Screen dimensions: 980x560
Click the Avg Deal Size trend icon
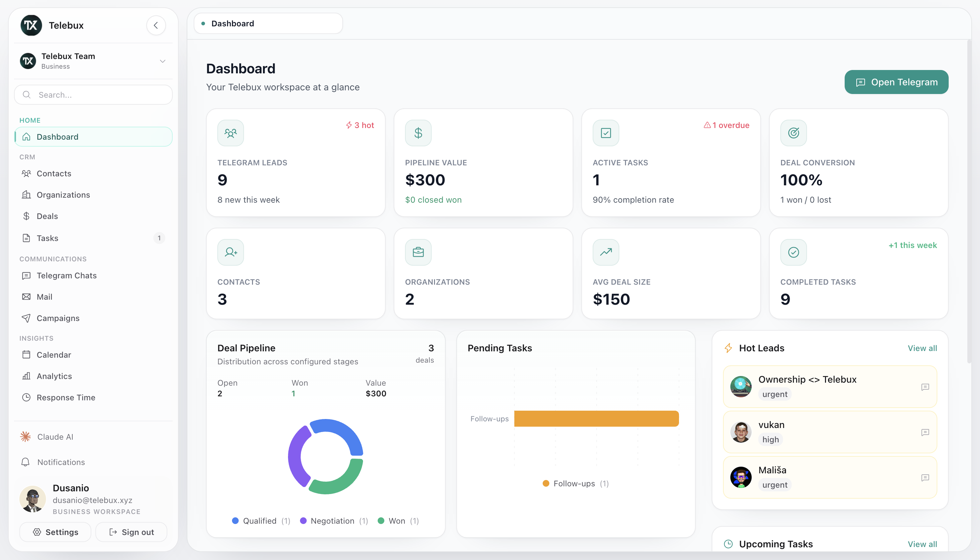(x=606, y=252)
